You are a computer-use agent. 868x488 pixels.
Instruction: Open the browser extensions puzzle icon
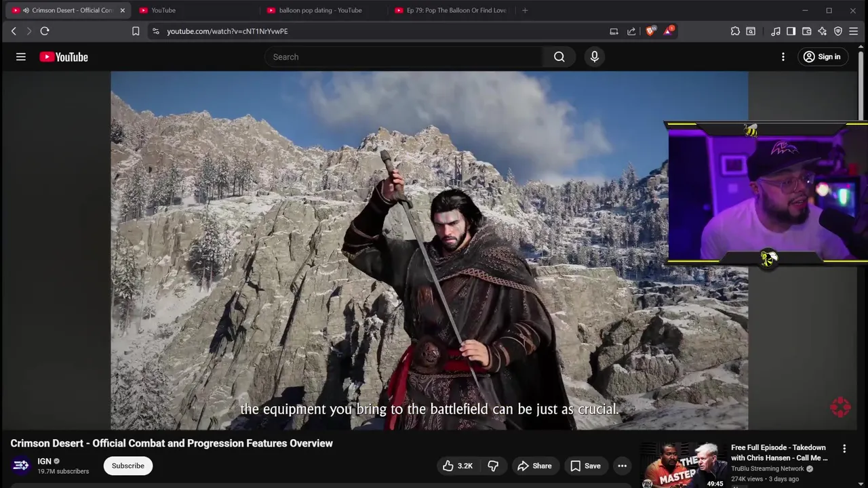point(735,31)
